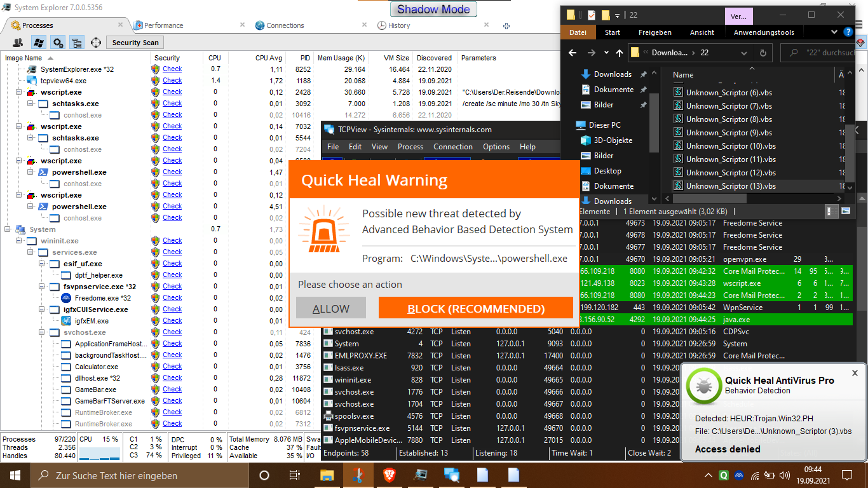Open the Quick Heal tray icon
Image resolution: width=868 pixels, height=488 pixels.
click(x=724, y=475)
